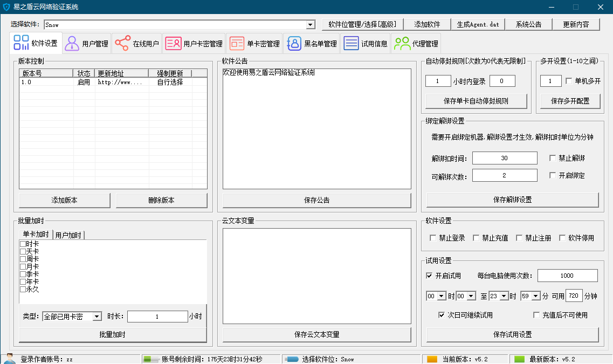Click the orange icon beside 当前版本

432,359
